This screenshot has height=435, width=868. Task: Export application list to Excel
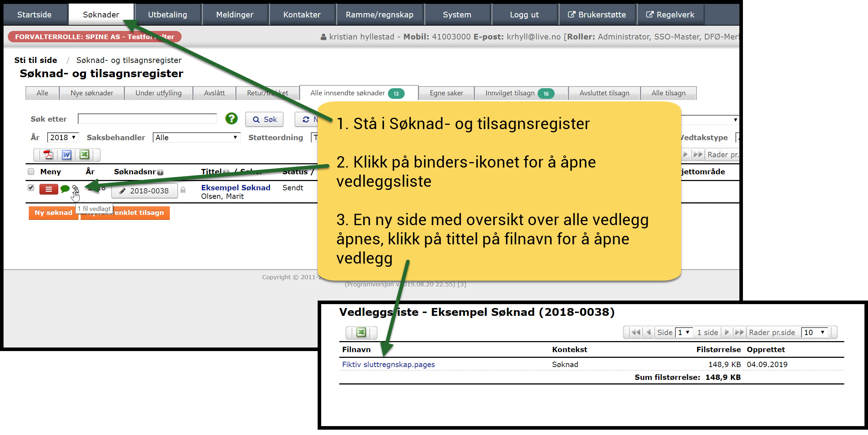click(84, 155)
